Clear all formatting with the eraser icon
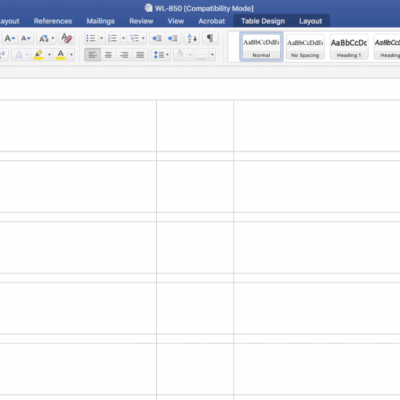400x400 pixels. pyautogui.click(x=66, y=38)
